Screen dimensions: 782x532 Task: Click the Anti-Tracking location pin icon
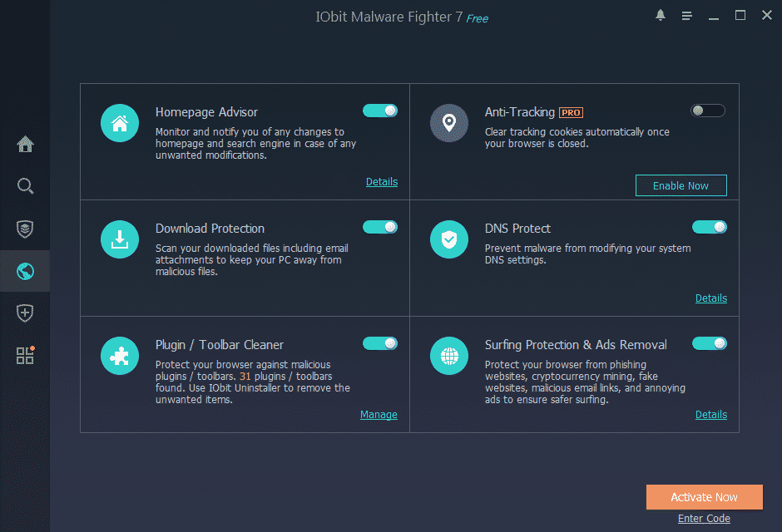(x=449, y=123)
